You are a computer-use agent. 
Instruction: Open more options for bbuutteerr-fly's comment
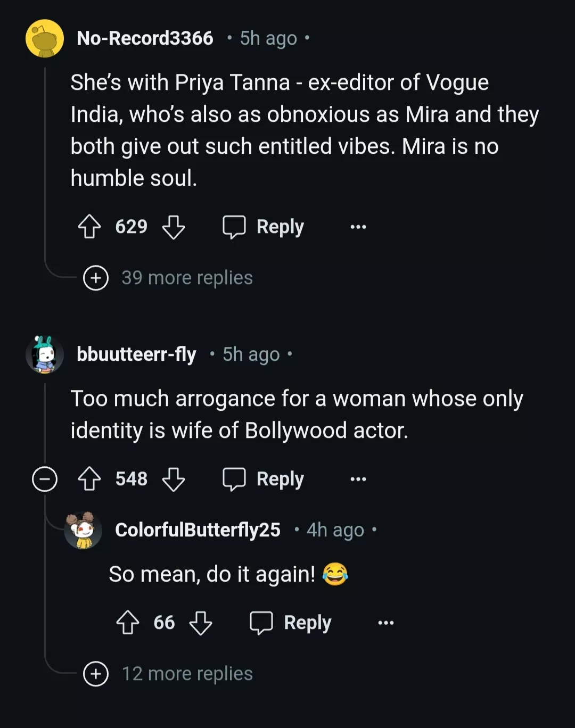pos(358,479)
